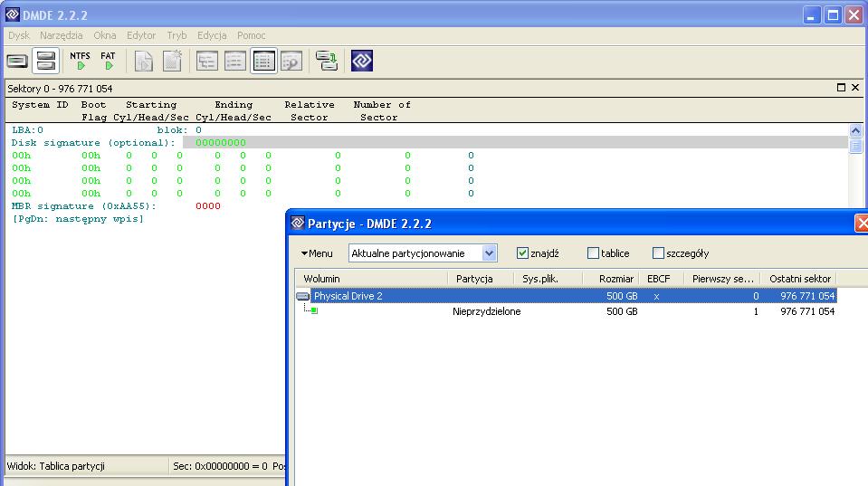
Task: Open the Narzędzia menu
Action: 61,35
